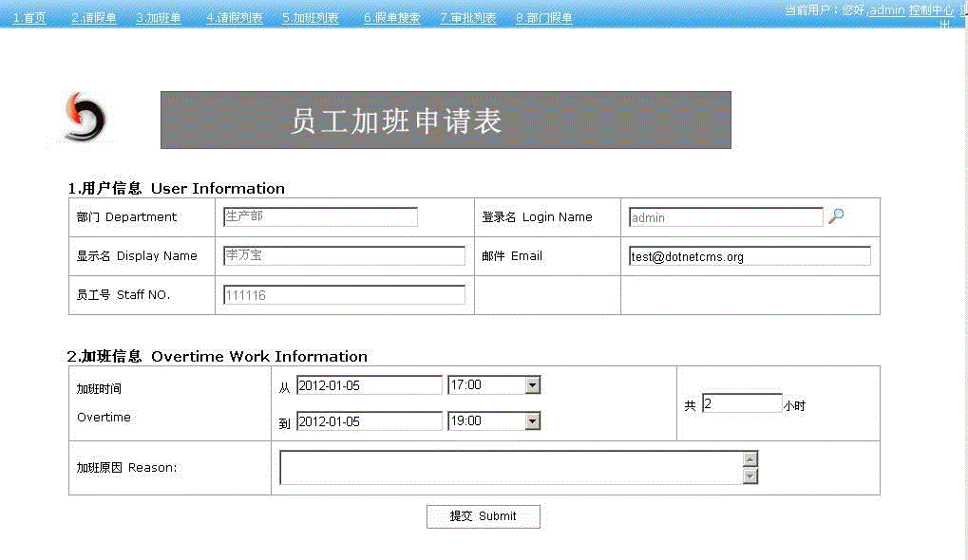
Task: Click the overtime start date field
Action: pyautogui.click(x=369, y=385)
